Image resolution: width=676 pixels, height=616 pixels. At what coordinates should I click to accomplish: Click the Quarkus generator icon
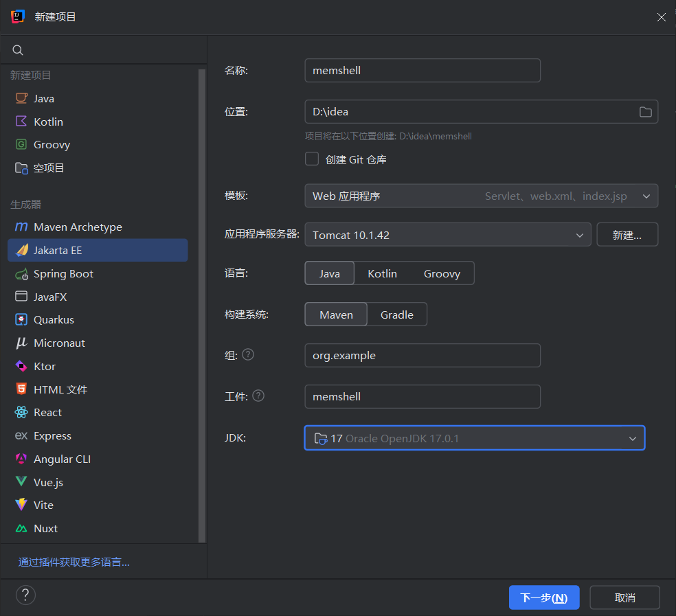coord(21,320)
